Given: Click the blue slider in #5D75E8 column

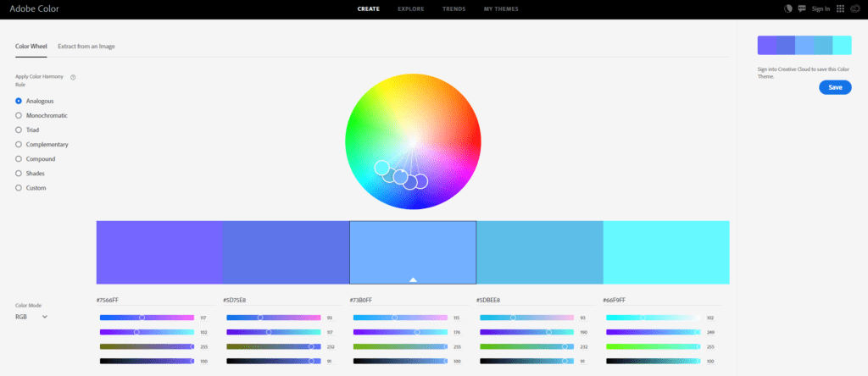Looking at the screenshot, I should click(x=274, y=346).
